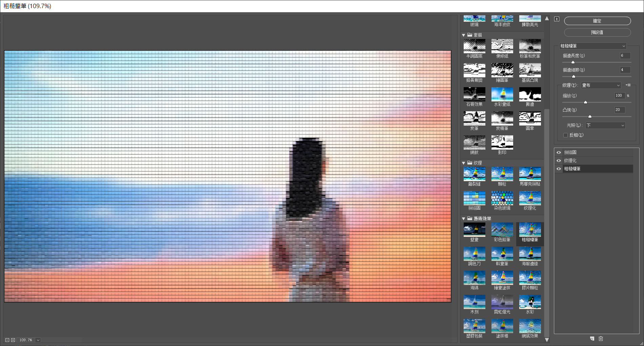Click the 確定 button
644x346 pixels.
597,21
